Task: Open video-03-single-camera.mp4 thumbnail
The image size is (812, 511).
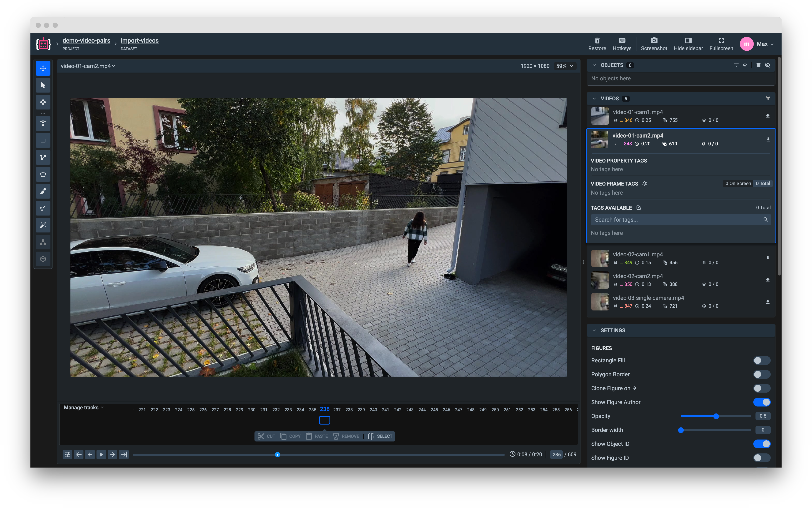Action: 600,302
